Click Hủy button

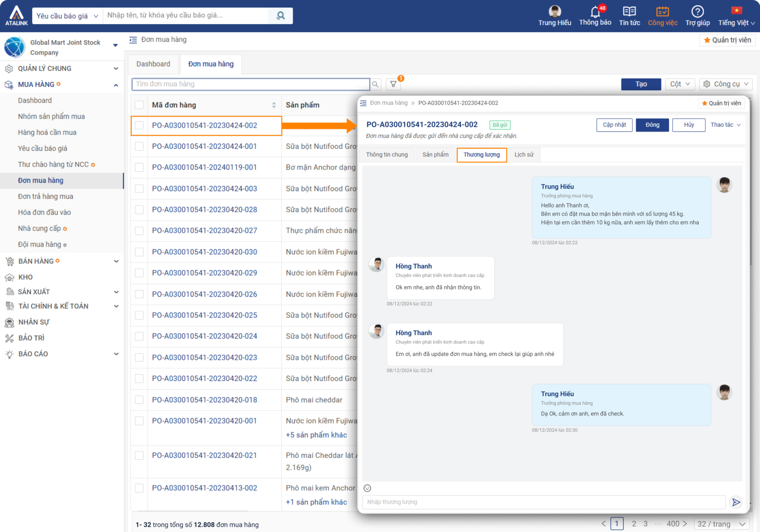coord(689,125)
